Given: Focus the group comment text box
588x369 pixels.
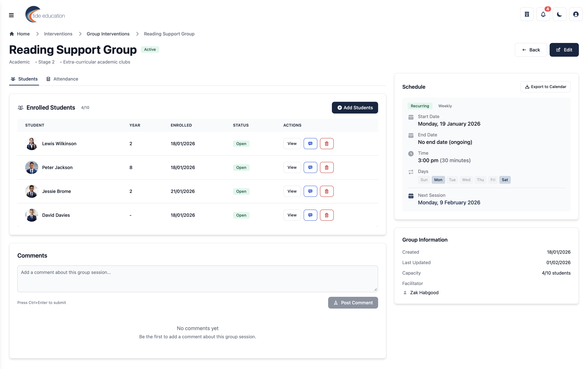Looking at the screenshot, I should pyautogui.click(x=197, y=279).
